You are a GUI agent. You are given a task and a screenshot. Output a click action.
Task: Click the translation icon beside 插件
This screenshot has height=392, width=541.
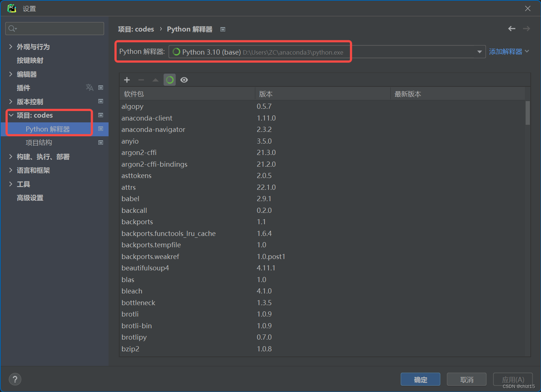point(89,88)
